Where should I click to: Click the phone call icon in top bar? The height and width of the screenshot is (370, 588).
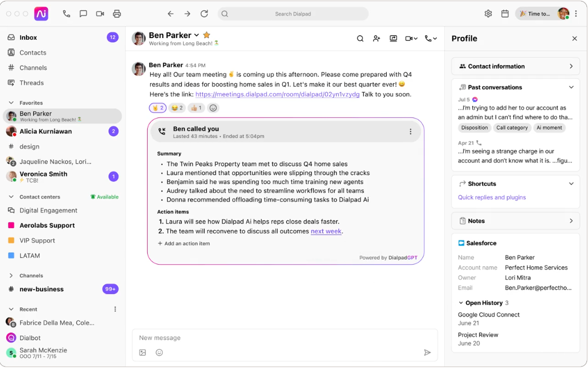click(67, 14)
